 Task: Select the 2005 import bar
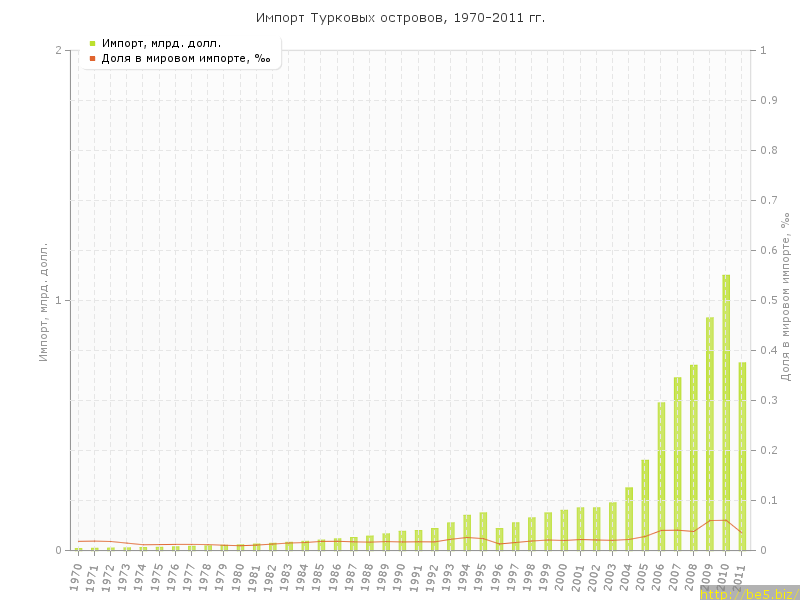click(x=645, y=505)
